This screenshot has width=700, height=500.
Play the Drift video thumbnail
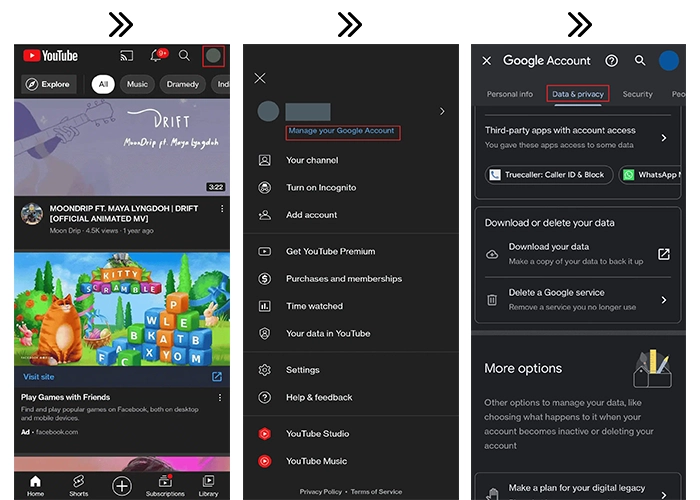pyautogui.click(x=122, y=147)
